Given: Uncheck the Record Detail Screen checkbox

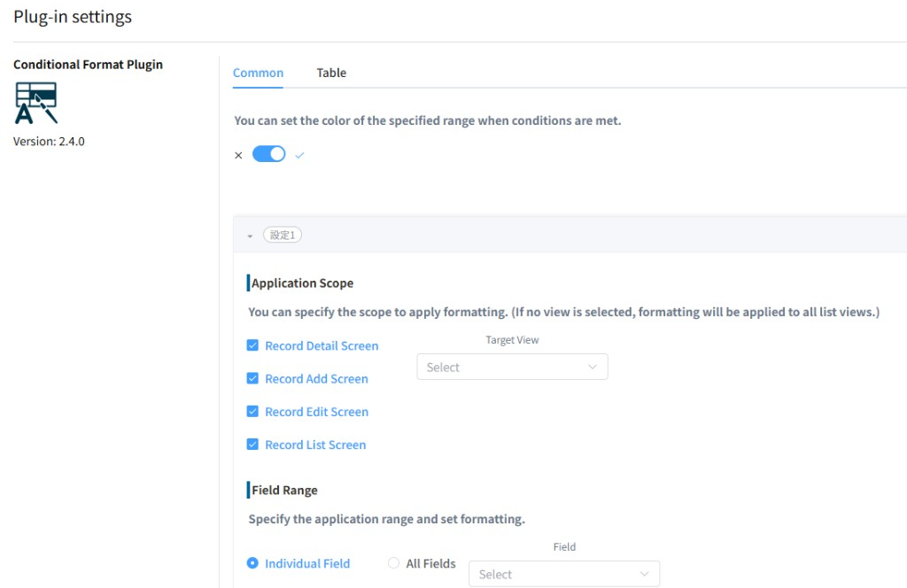Looking at the screenshot, I should (x=252, y=345).
